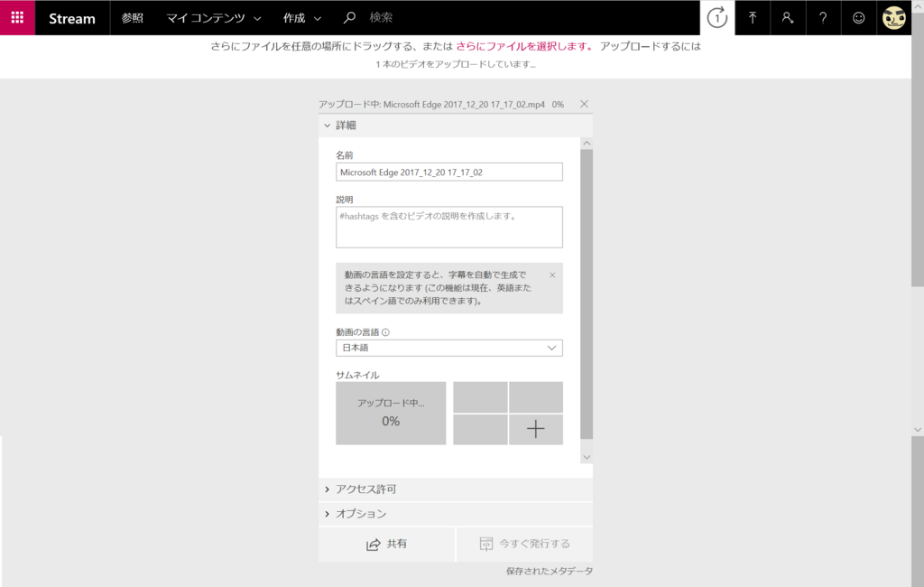
Task: Click さらにファイルを選択します link
Action: tap(524, 46)
